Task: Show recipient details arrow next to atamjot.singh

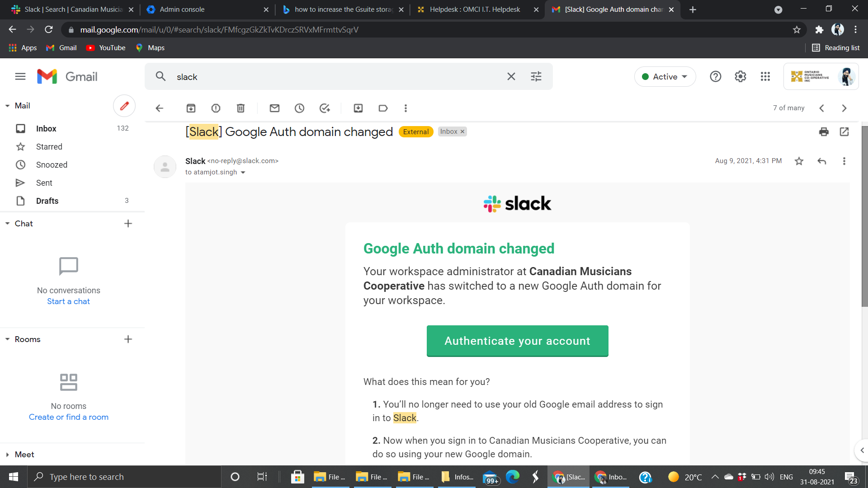Action: pyautogui.click(x=243, y=173)
